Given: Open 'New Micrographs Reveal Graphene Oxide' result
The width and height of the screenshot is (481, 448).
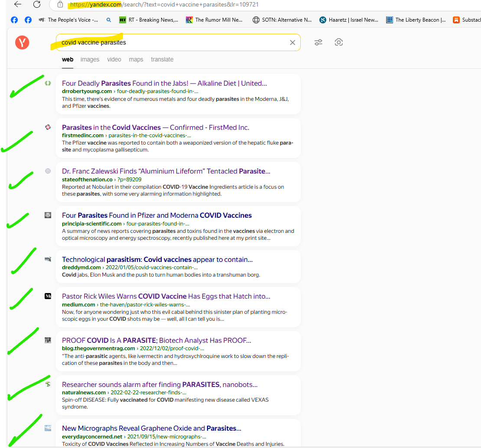Looking at the screenshot, I should (152, 429).
